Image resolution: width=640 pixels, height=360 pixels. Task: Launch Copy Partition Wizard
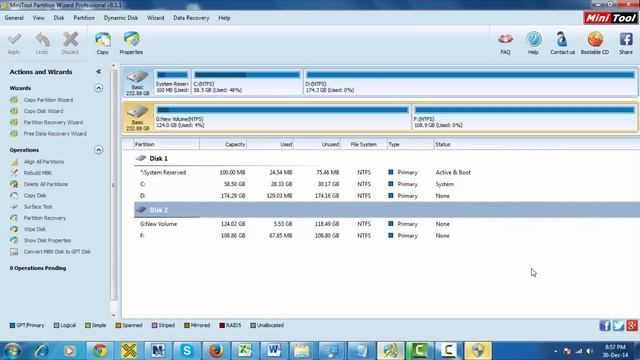[x=48, y=100]
